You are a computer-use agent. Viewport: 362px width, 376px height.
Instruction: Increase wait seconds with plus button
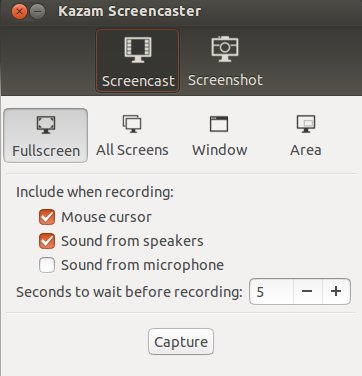coord(336,292)
